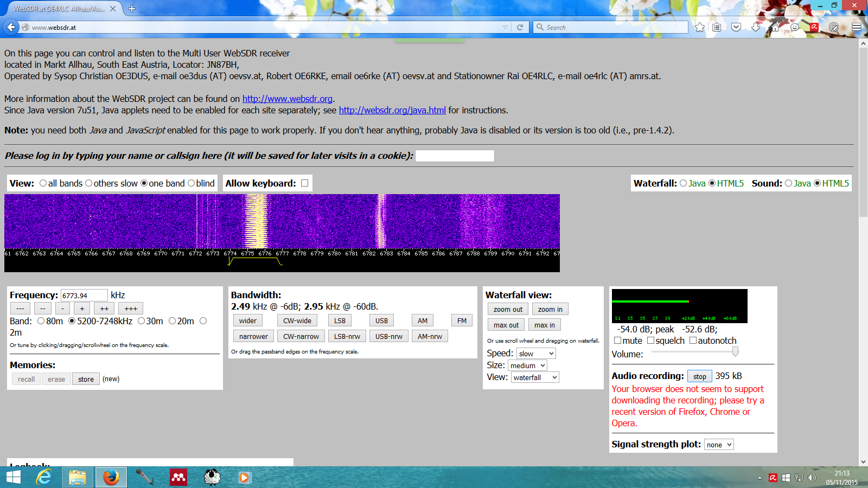Open the Signal strength plot dropdown
868x488 pixels.
coord(718,445)
